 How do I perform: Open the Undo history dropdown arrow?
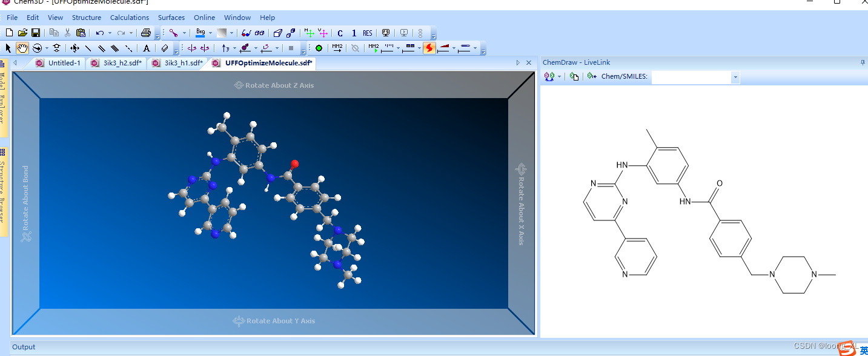[x=110, y=33]
